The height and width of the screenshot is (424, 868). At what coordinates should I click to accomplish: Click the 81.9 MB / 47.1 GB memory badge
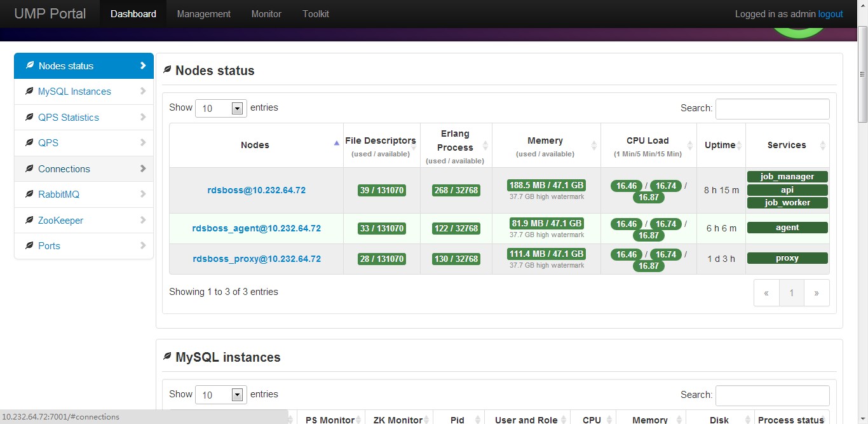pyautogui.click(x=546, y=223)
